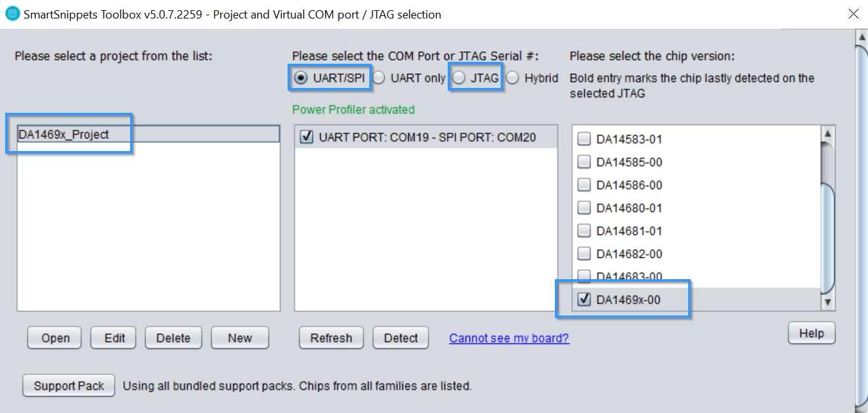Check the DA14682-00 chip version
The width and height of the screenshot is (868, 413).
pos(584,254)
